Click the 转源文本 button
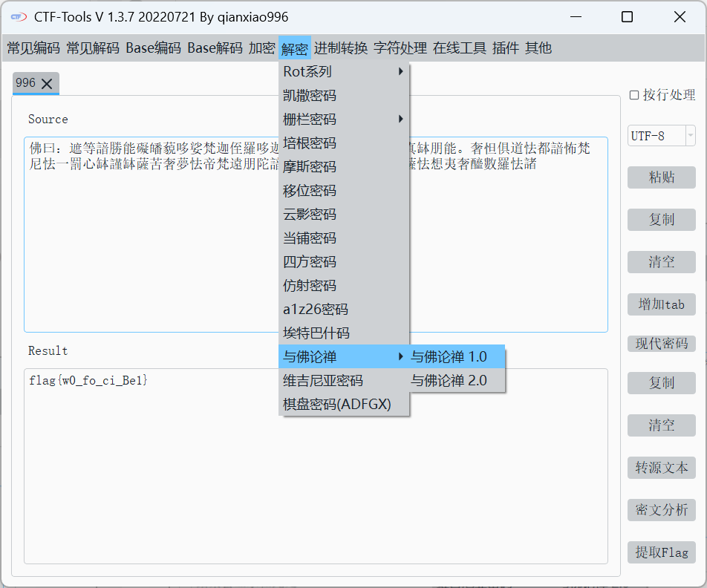Viewport: 707px width, 588px height. pyautogui.click(x=661, y=468)
